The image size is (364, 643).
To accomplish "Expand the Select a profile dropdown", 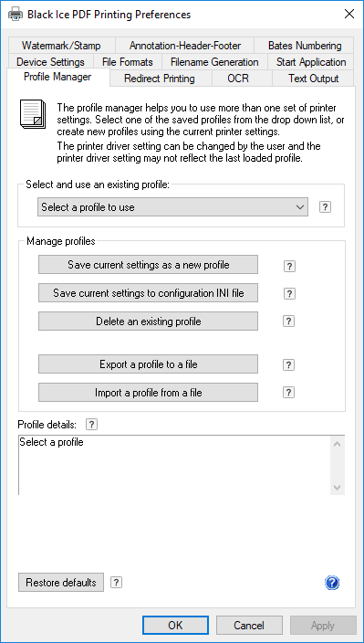I will pos(172,207).
